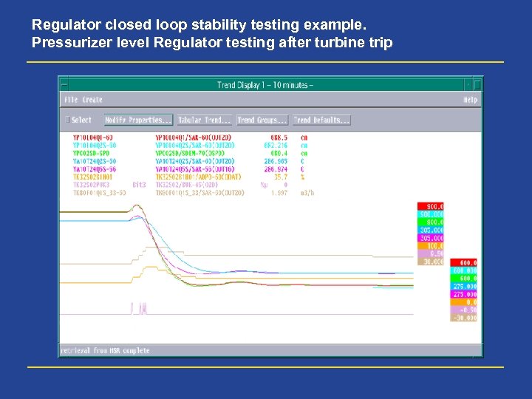Select the cyan 600.000 lower scale box
Screen dimensions: 532x399
pyautogui.click(x=463, y=270)
